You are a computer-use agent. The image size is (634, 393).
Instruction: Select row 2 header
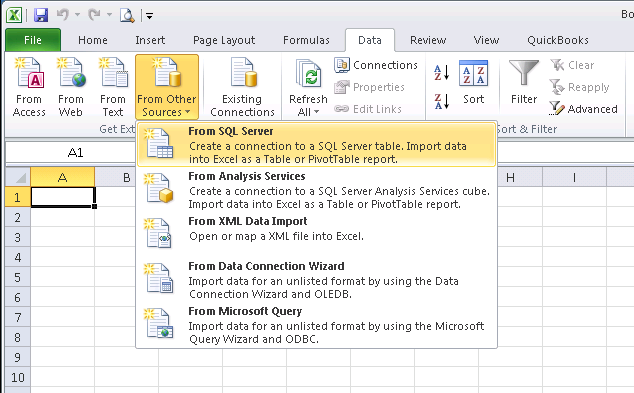[x=17, y=217]
